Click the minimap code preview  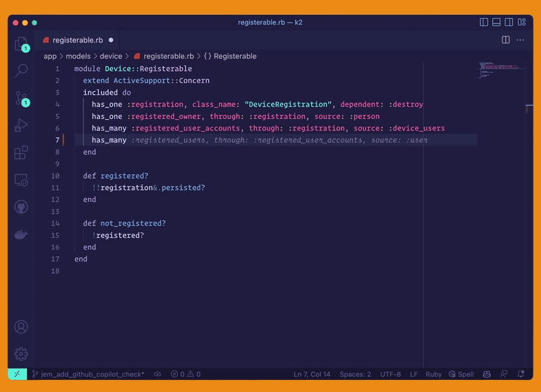(500, 69)
